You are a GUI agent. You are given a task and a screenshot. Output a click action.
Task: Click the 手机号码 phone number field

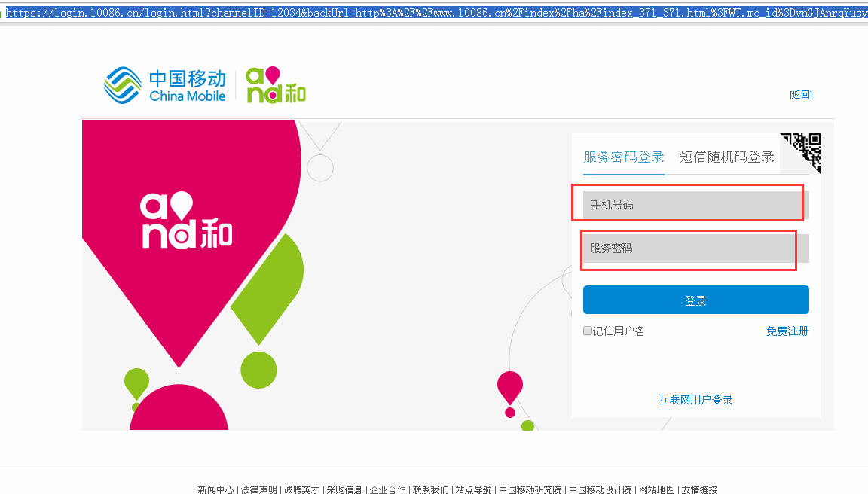point(688,203)
